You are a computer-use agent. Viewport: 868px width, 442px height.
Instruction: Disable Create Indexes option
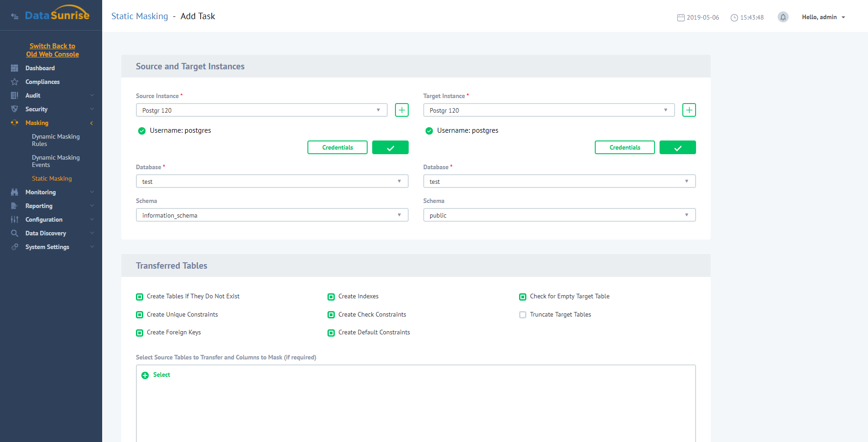coord(331,296)
